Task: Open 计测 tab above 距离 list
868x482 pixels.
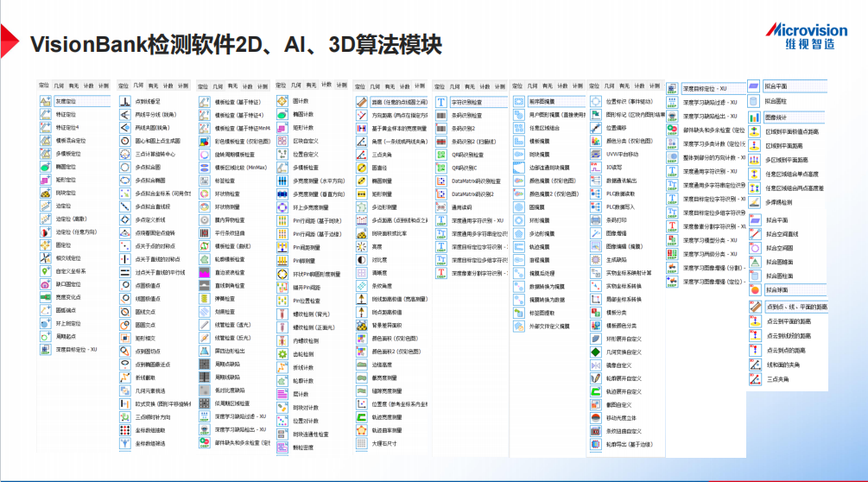Action: pyautogui.click(x=420, y=86)
